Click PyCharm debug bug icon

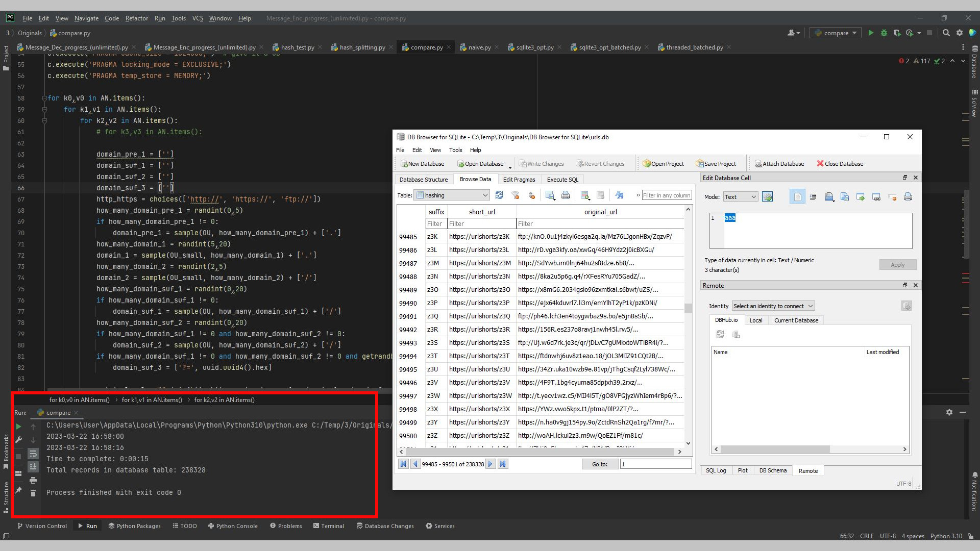coord(884,33)
